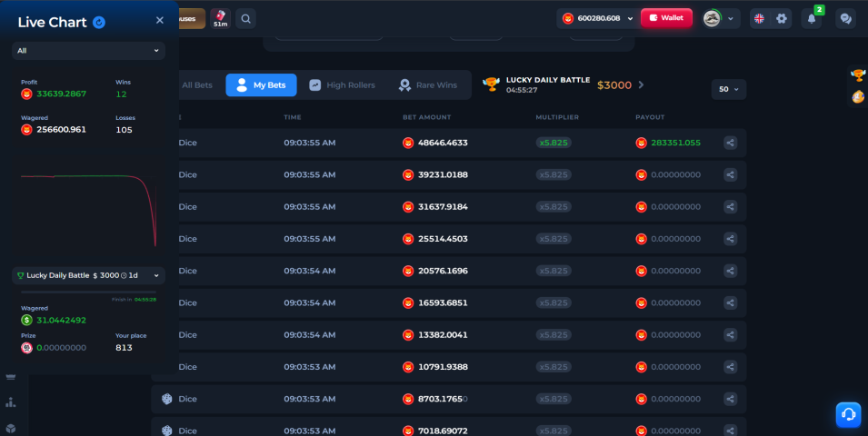Viewport: 868px width, 436px height.
Task: Open the 50 rows-per-page dropdown
Action: point(729,89)
